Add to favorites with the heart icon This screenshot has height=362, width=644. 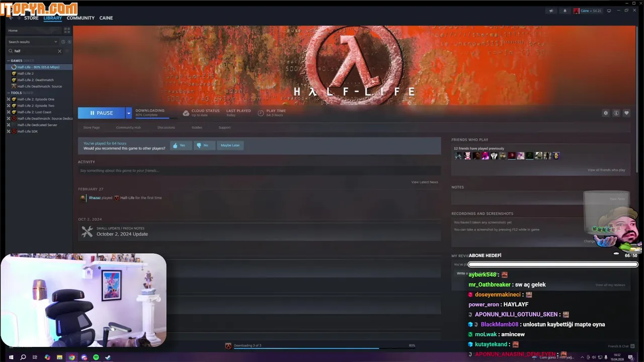coord(626,113)
